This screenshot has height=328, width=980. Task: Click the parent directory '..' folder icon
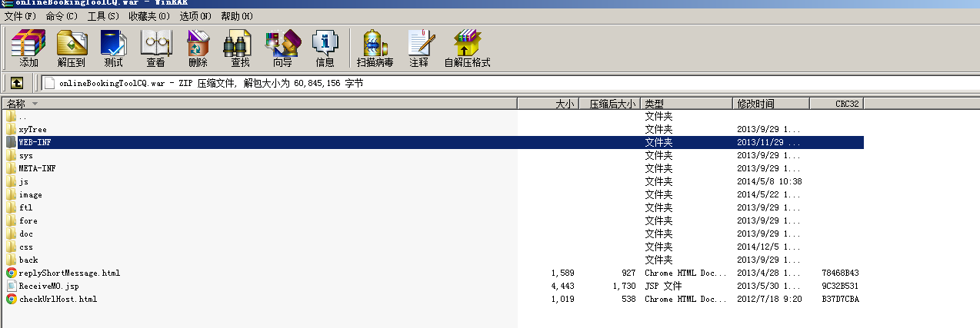pos(11,116)
